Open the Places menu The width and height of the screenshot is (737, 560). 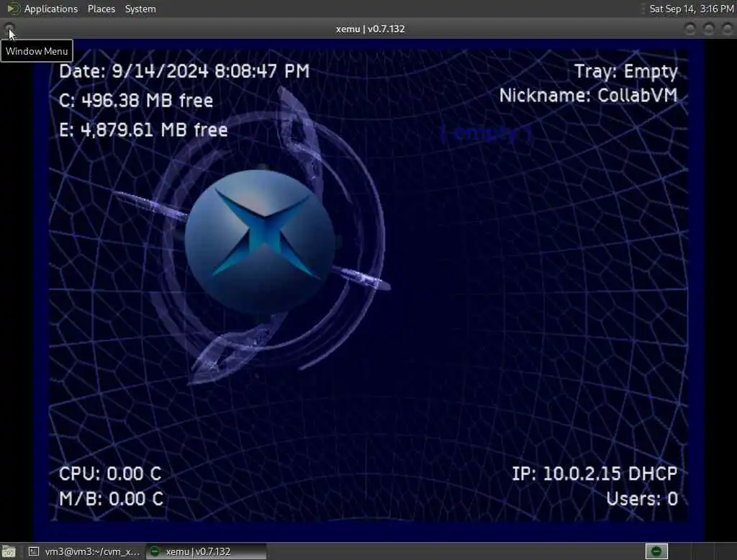pyautogui.click(x=101, y=9)
